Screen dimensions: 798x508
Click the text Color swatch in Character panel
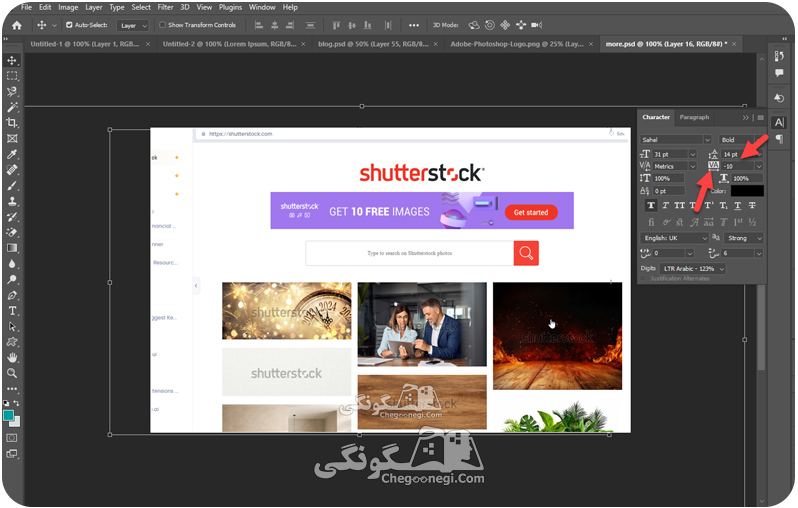click(x=747, y=191)
